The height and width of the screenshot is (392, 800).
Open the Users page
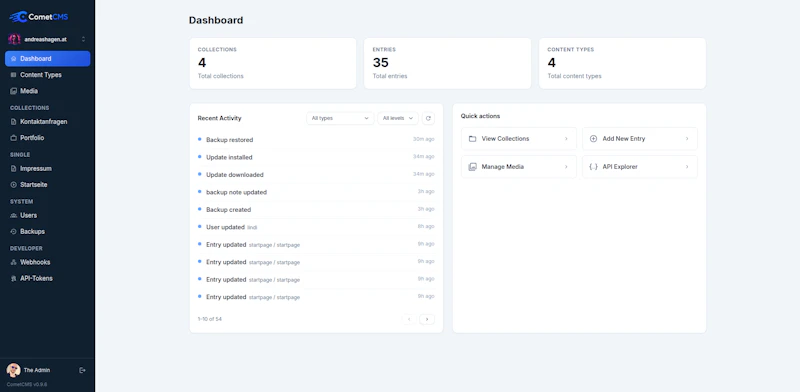47,215
